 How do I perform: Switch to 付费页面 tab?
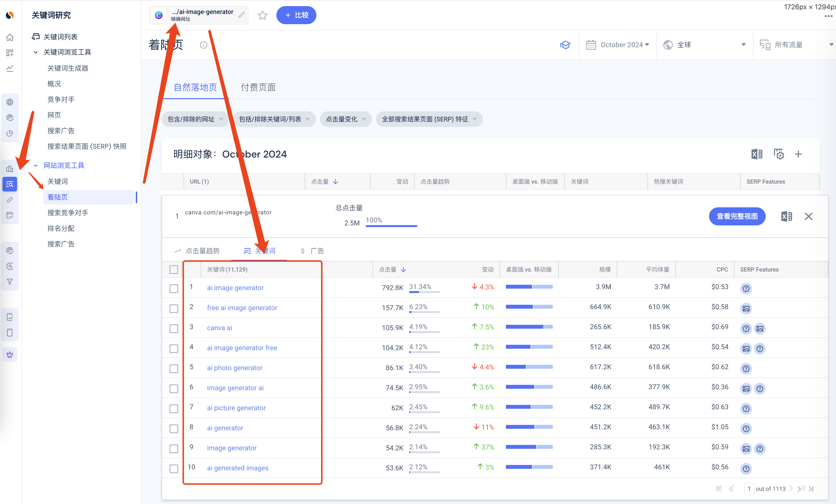click(258, 88)
